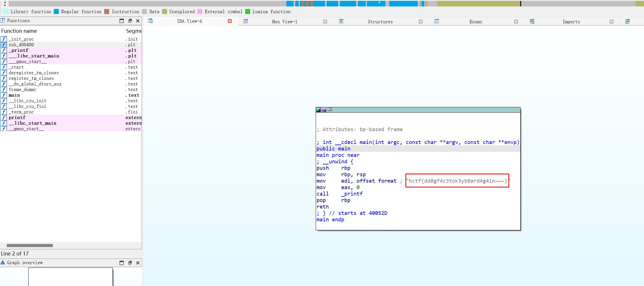The height and width of the screenshot is (286, 644).
Task: Click the pencil edit icon on the graph node
Action: (324, 110)
